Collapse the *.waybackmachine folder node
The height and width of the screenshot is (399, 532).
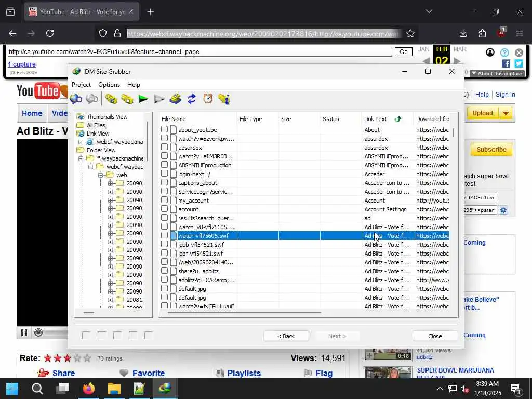(81, 158)
